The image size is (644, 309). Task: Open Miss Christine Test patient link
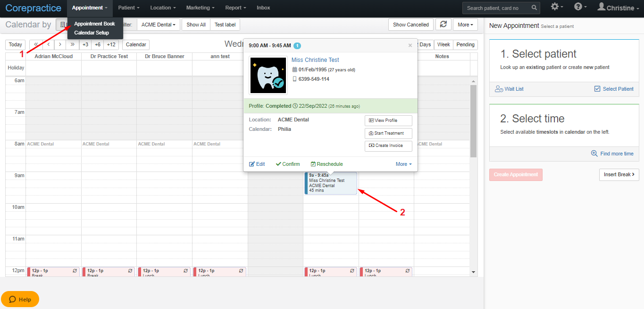(315, 60)
